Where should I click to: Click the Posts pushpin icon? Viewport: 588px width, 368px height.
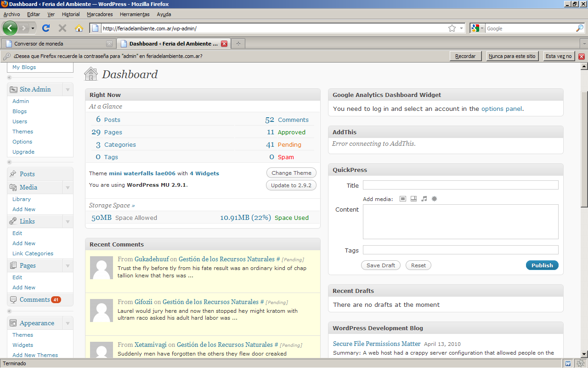pos(13,174)
